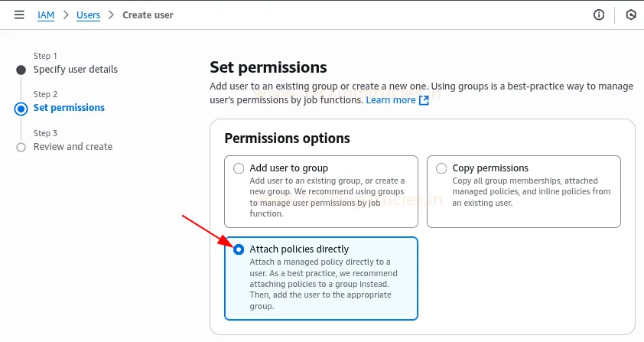Click the Step 2 active circle indicator
644x342 pixels.
coord(21,109)
